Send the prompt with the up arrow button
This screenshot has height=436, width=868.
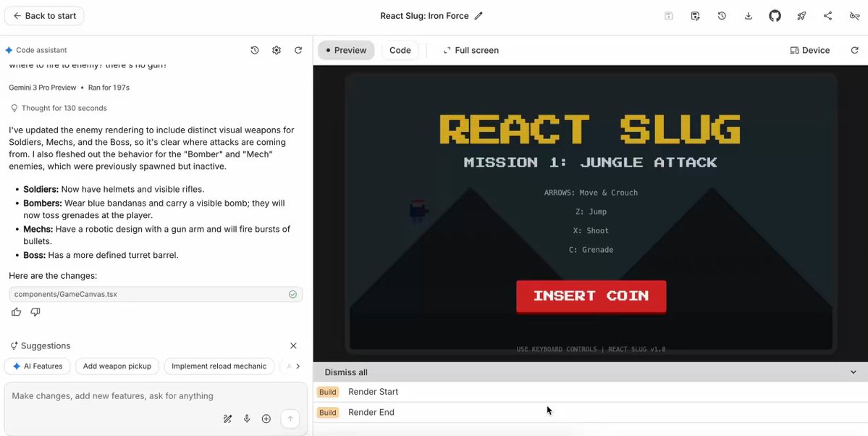[290, 419]
